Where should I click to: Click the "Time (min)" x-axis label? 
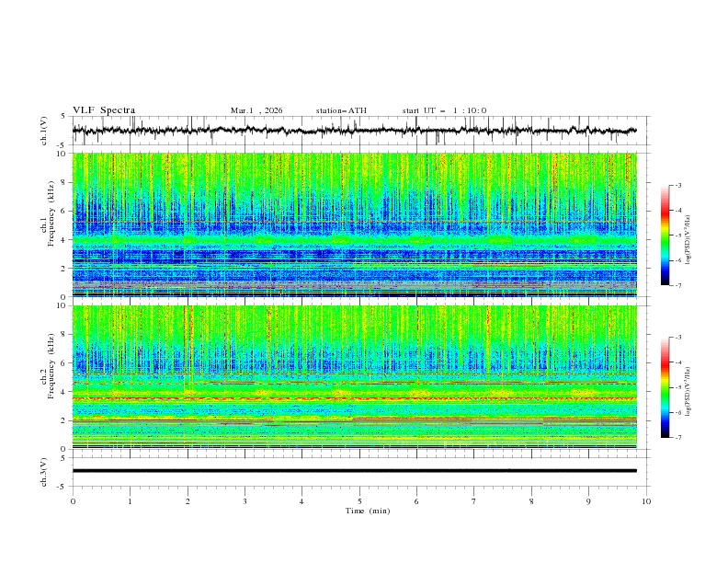tap(368, 511)
